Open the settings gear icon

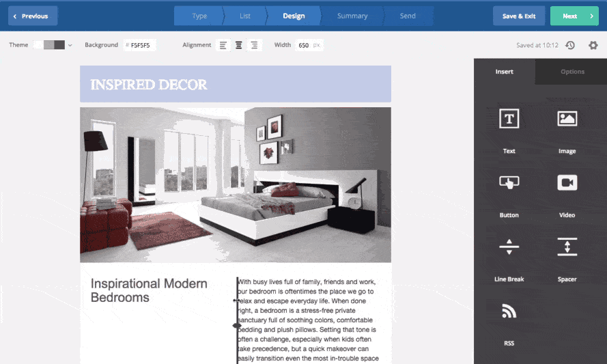593,45
